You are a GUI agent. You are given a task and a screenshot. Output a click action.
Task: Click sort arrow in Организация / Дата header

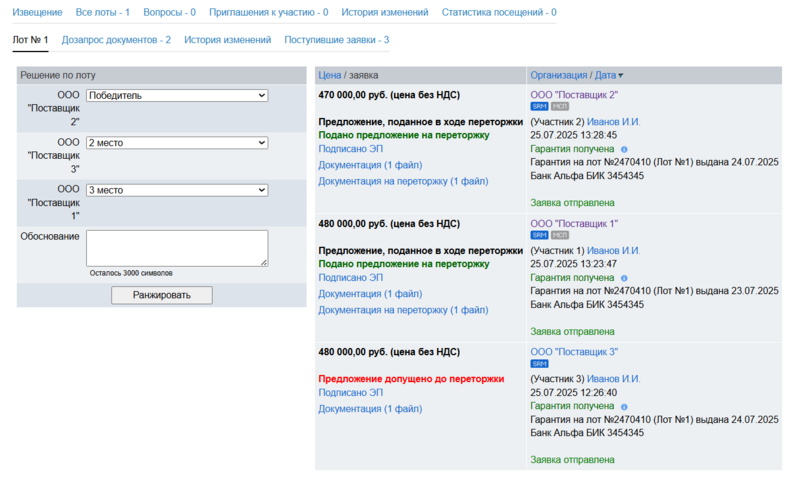(x=620, y=75)
